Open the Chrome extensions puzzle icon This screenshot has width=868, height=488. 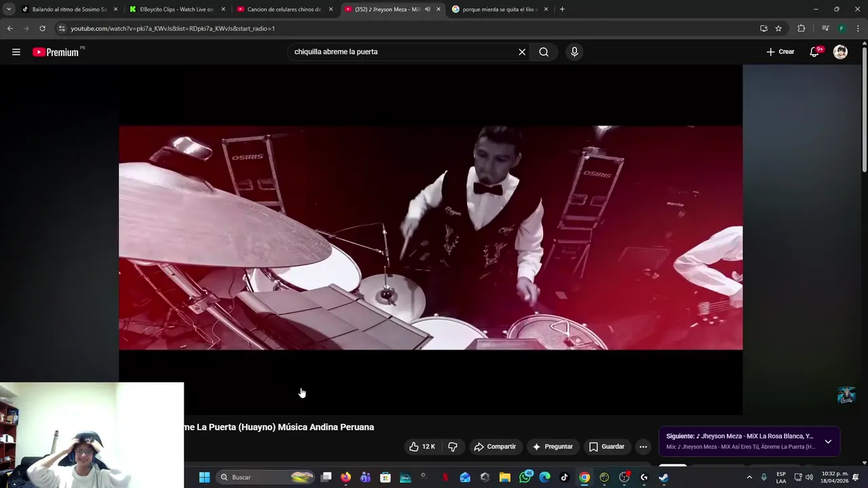pos(802,28)
